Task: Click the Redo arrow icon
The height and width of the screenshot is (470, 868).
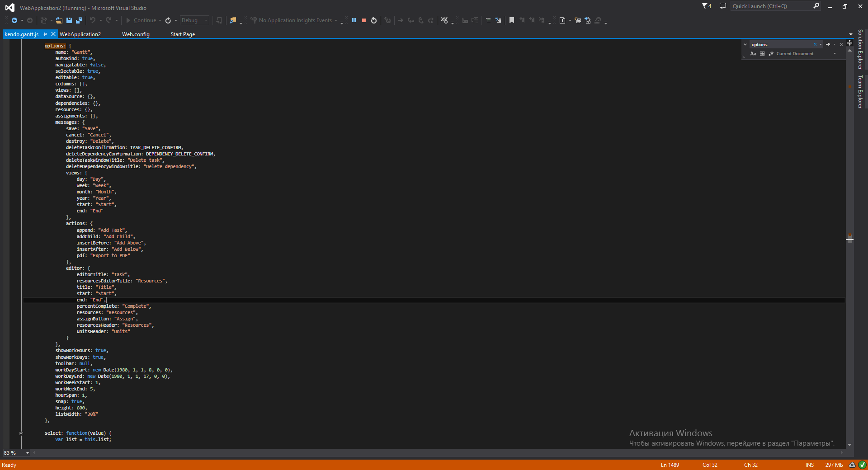Action: [x=108, y=20]
